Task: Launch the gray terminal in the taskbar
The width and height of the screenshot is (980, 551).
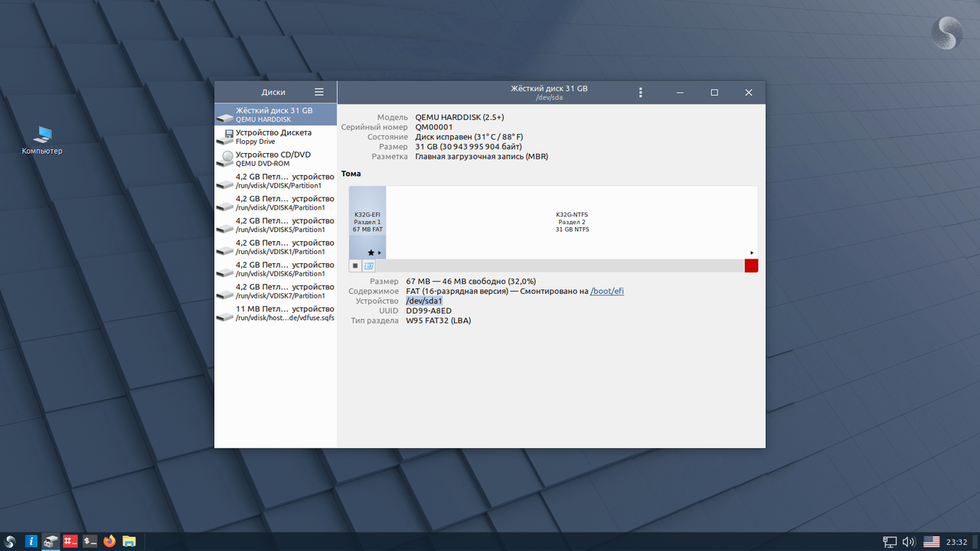Action: coord(90,542)
